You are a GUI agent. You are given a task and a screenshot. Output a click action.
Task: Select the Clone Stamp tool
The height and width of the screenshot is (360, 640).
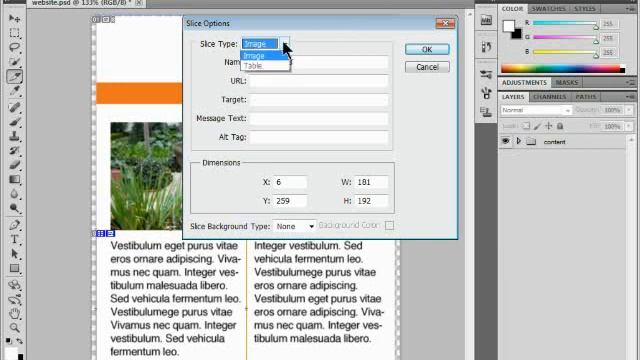pyautogui.click(x=14, y=136)
